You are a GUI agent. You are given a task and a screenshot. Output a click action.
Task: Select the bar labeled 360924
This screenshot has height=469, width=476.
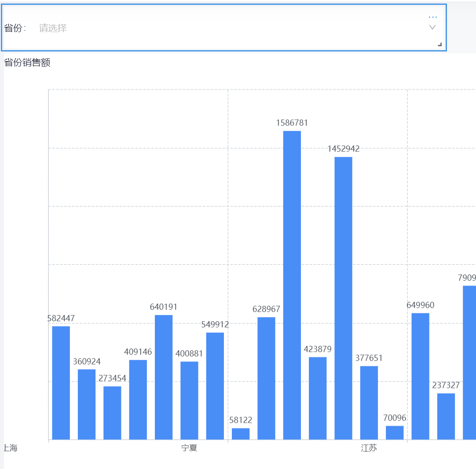click(x=87, y=404)
